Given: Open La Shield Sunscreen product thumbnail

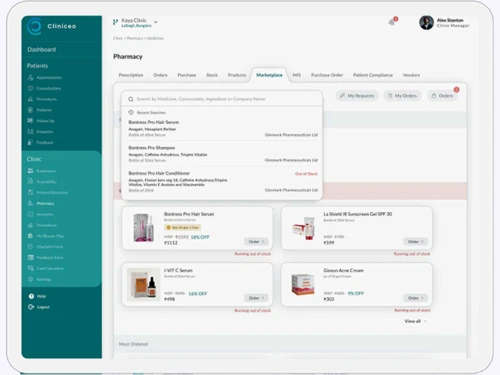Looking at the screenshot, I should click(304, 228).
